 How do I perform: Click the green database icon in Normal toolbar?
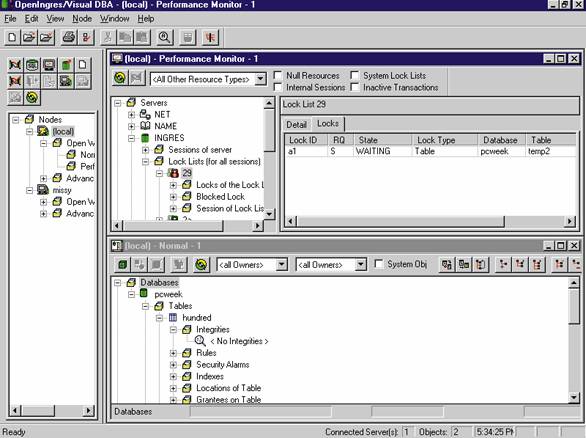122,265
